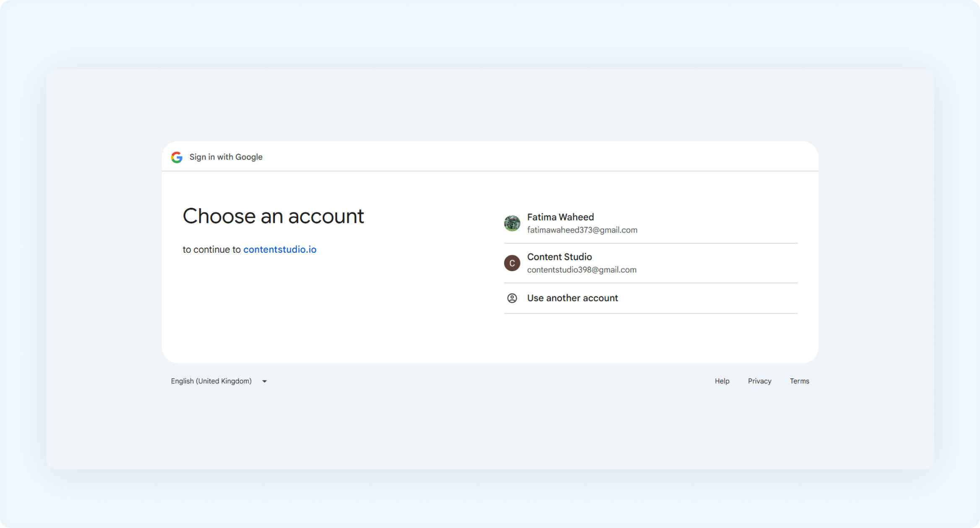980x528 pixels.
Task: Click the Choose an account heading
Action: [x=273, y=216]
